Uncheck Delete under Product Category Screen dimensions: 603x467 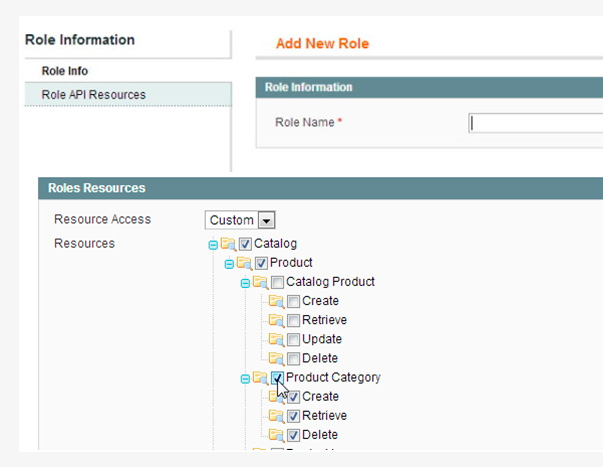(293, 435)
